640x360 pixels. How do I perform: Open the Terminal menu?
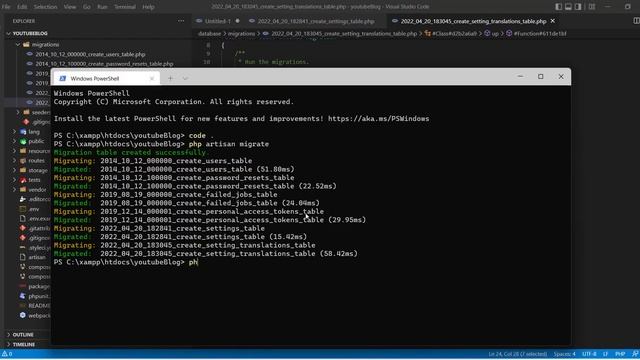(124, 7)
